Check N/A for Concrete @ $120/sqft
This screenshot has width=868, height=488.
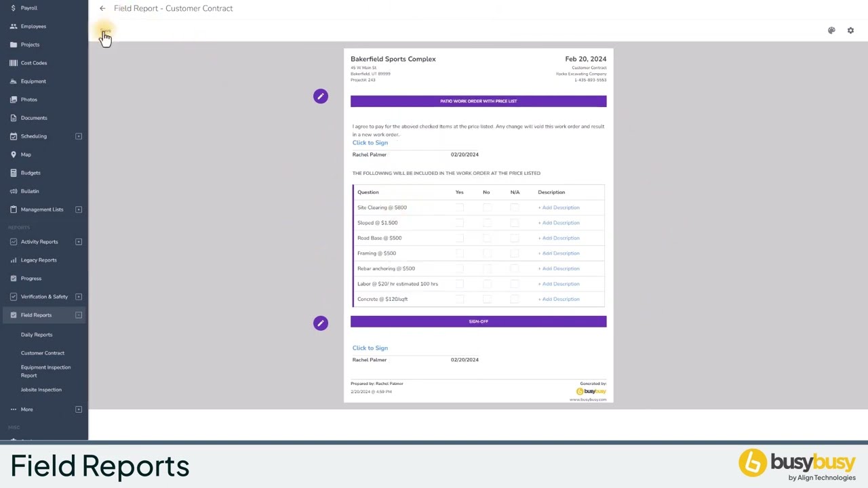514,299
